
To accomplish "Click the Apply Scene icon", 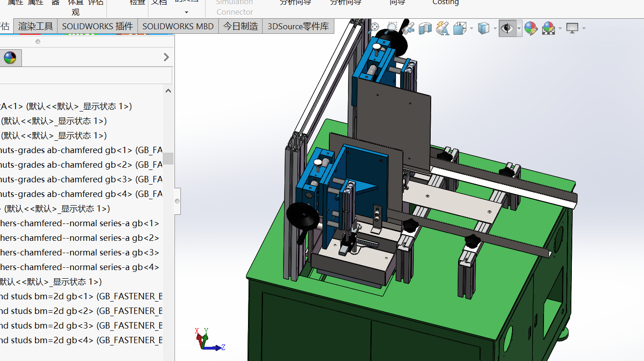I will 548,28.
